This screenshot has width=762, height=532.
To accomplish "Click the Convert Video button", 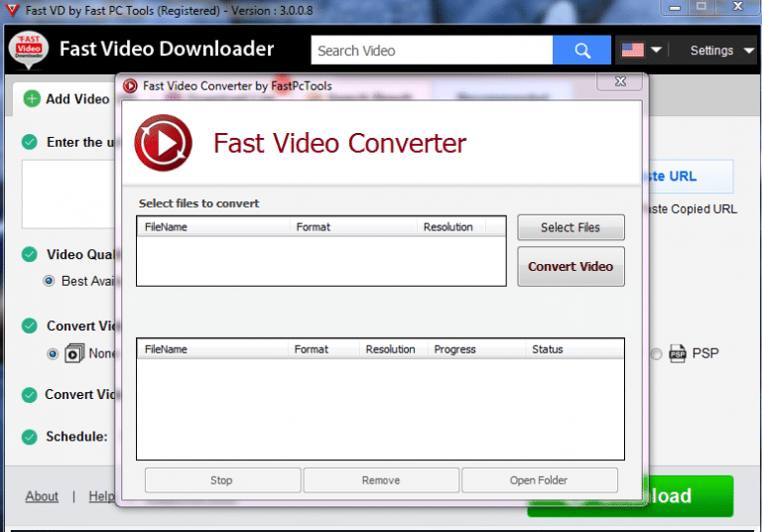I will [x=571, y=266].
